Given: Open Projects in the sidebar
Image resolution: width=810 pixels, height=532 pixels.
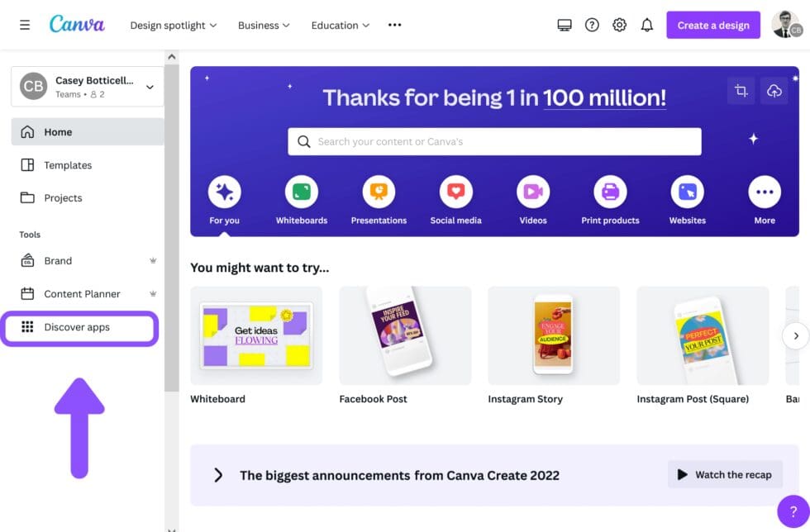Looking at the screenshot, I should tap(63, 198).
